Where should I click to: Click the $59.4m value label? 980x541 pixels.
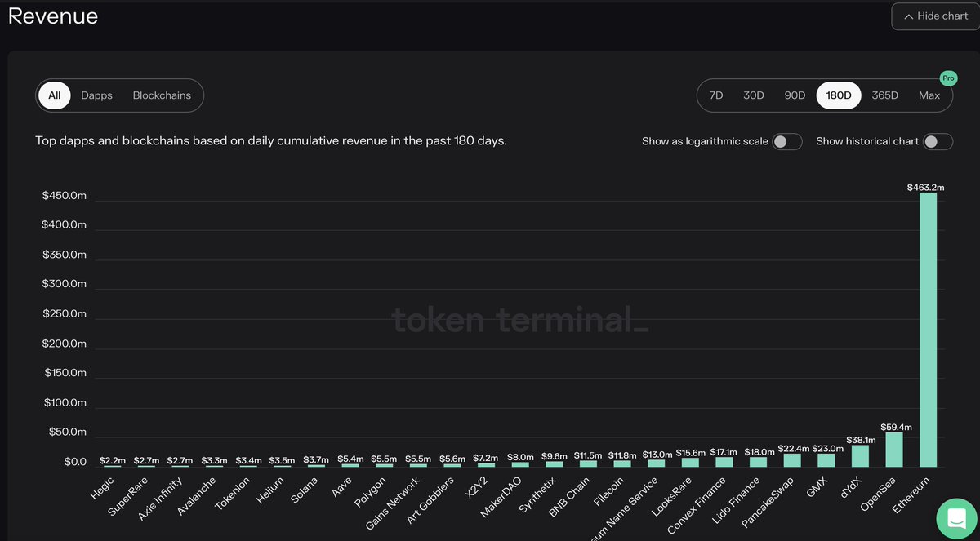click(x=896, y=427)
